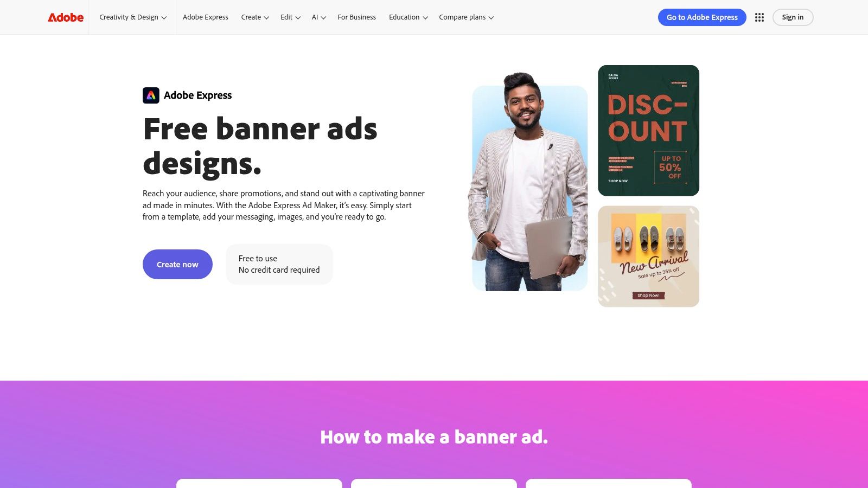Click the 'Free to use' text
Image resolution: width=868 pixels, height=488 pixels.
[x=258, y=259]
